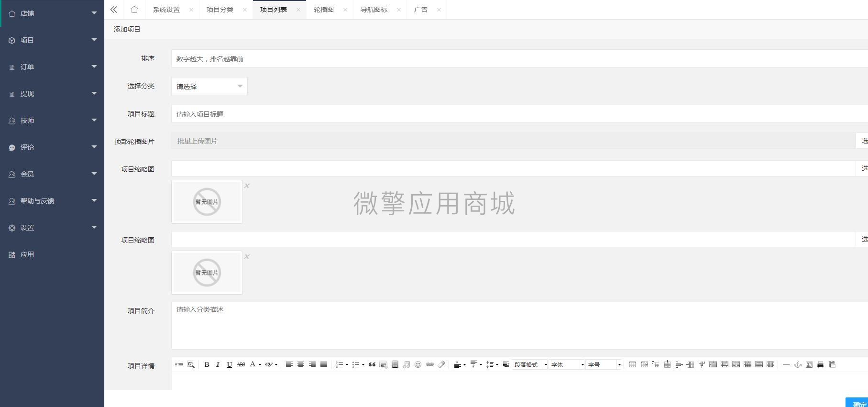Focus the 项目标题 title field
The width and height of the screenshot is (868, 407).
(x=519, y=114)
